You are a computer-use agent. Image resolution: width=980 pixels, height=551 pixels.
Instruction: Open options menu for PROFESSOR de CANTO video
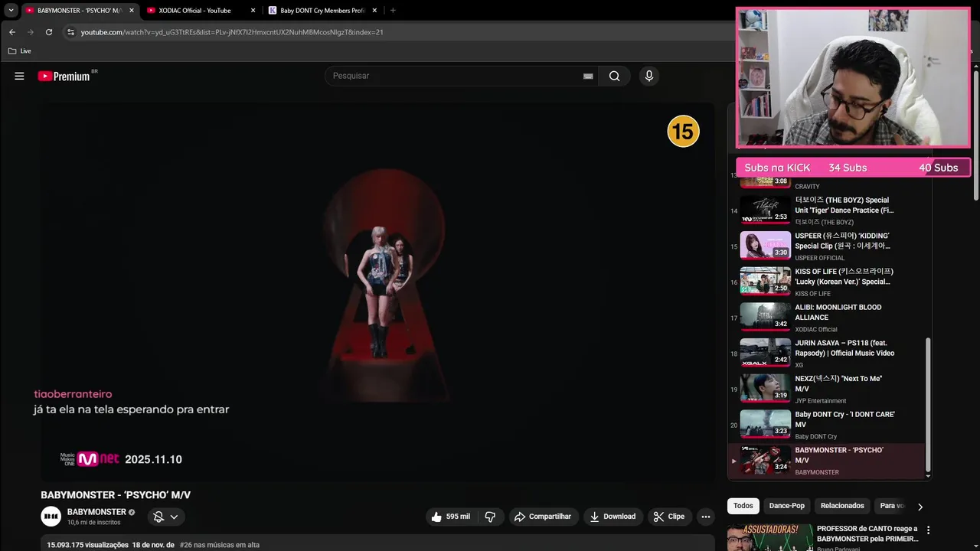coord(929,530)
